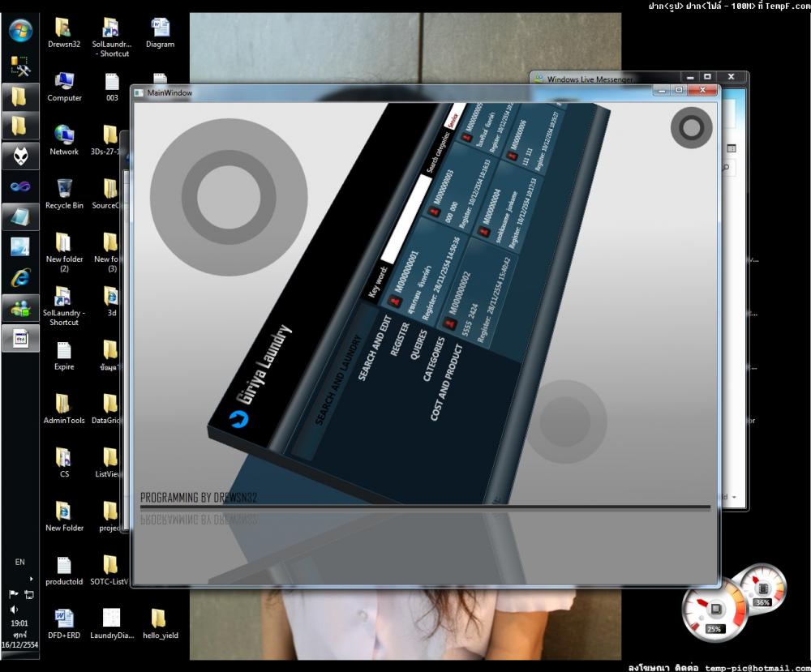The image size is (811, 672).
Task: Select the '111 111' name on M000000006 card
Action: click(x=526, y=156)
